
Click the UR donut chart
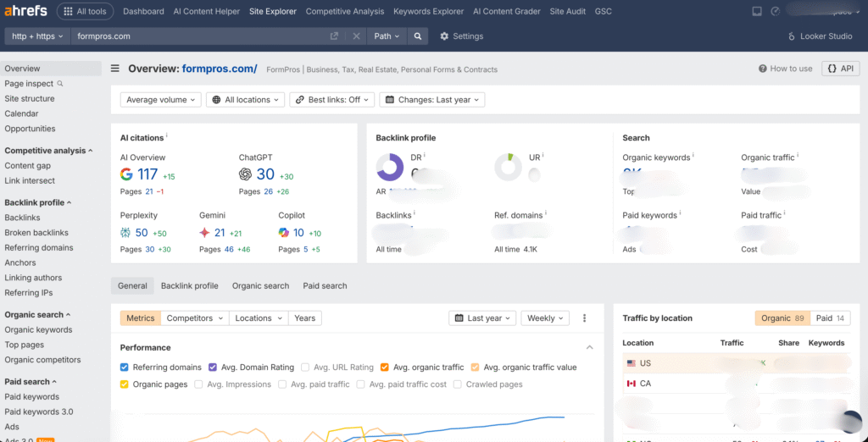click(x=509, y=168)
